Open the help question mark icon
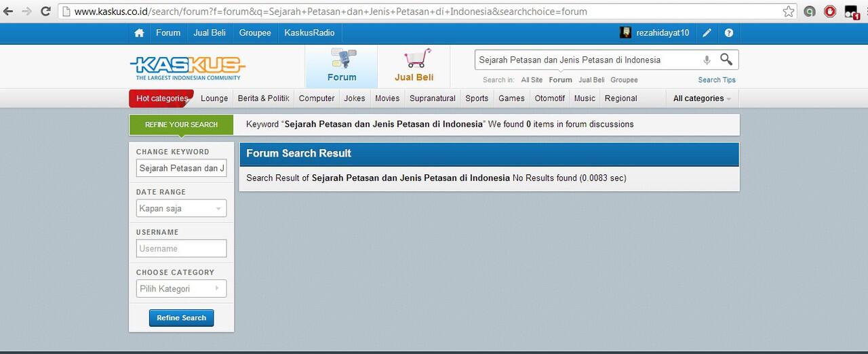Viewport: 868px width, 354px height. [x=729, y=33]
